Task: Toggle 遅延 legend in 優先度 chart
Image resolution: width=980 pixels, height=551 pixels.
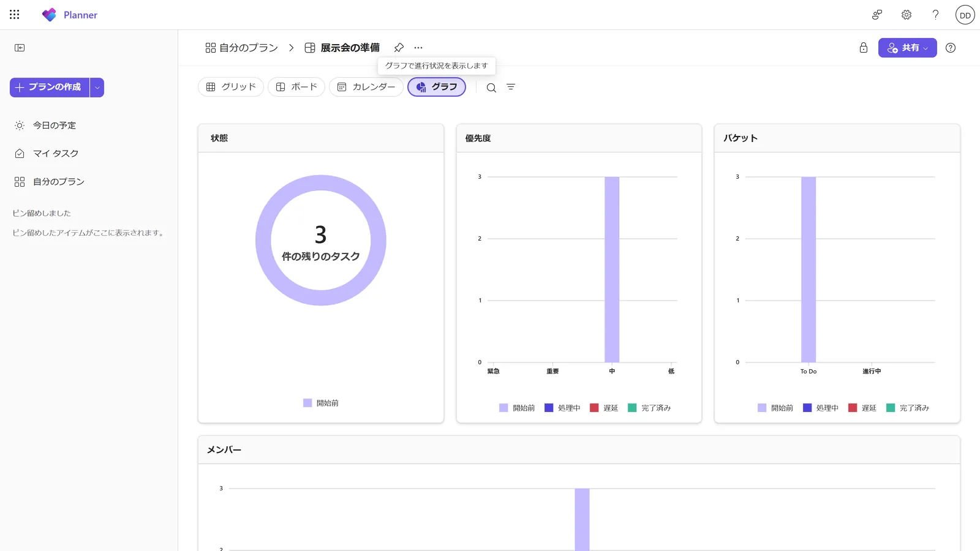Action: tap(604, 408)
